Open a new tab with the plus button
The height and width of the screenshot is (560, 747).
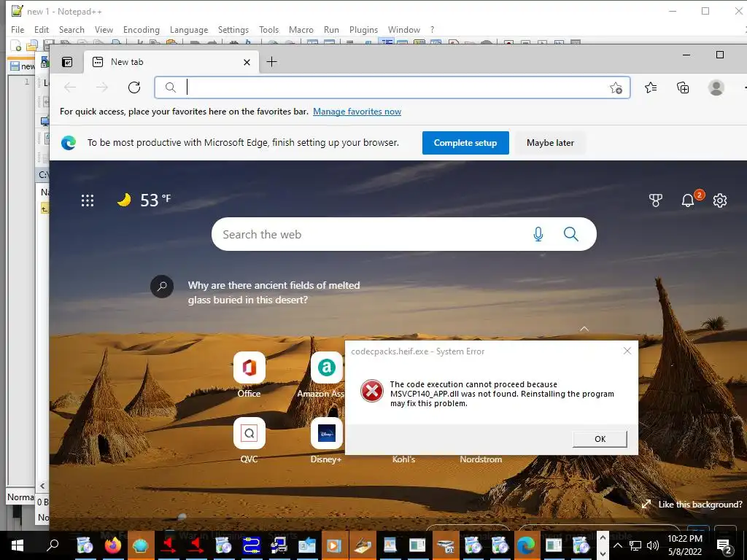(271, 62)
